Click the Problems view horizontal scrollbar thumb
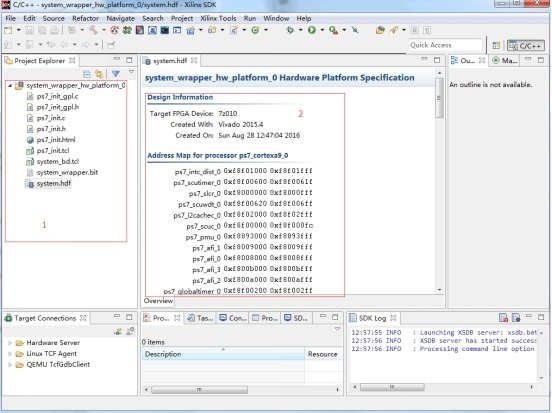Viewport: 552px width, 413px height. point(199,390)
